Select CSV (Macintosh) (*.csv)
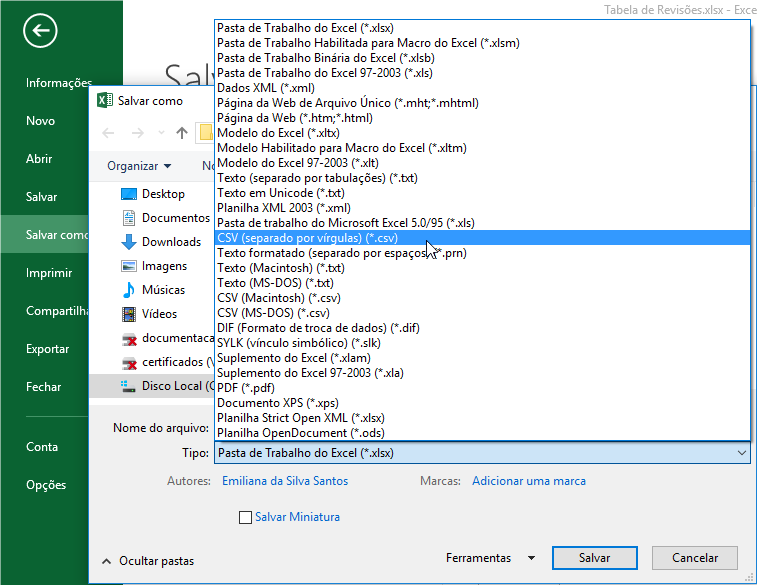The width and height of the screenshot is (757, 585). coord(482,298)
